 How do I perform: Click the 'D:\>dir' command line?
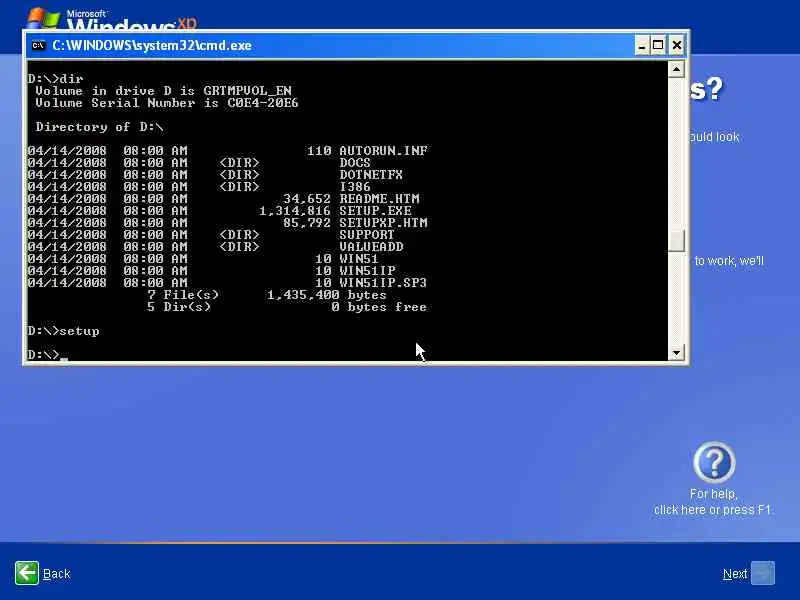(55, 79)
